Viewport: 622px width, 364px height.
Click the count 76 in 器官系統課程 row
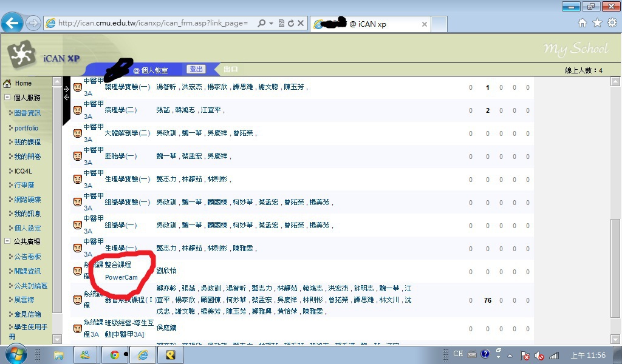point(488,300)
